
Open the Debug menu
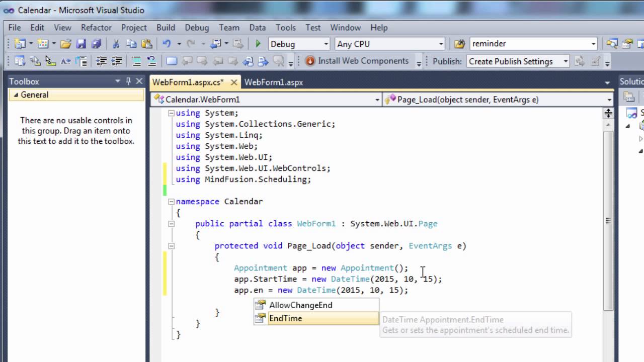click(197, 28)
